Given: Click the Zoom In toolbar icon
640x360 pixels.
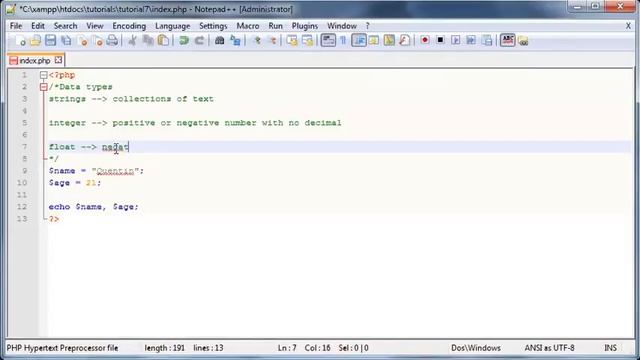Looking at the screenshot, I should click(257, 40).
